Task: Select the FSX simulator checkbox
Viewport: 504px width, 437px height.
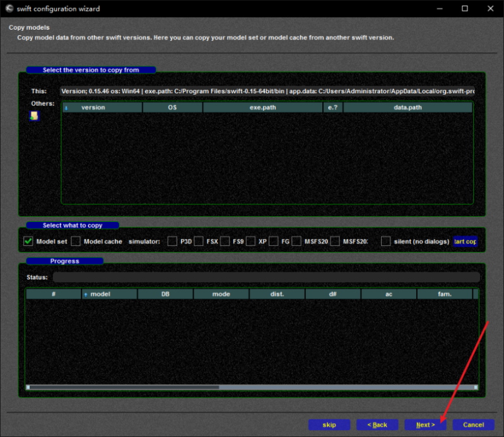Action: pos(199,241)
